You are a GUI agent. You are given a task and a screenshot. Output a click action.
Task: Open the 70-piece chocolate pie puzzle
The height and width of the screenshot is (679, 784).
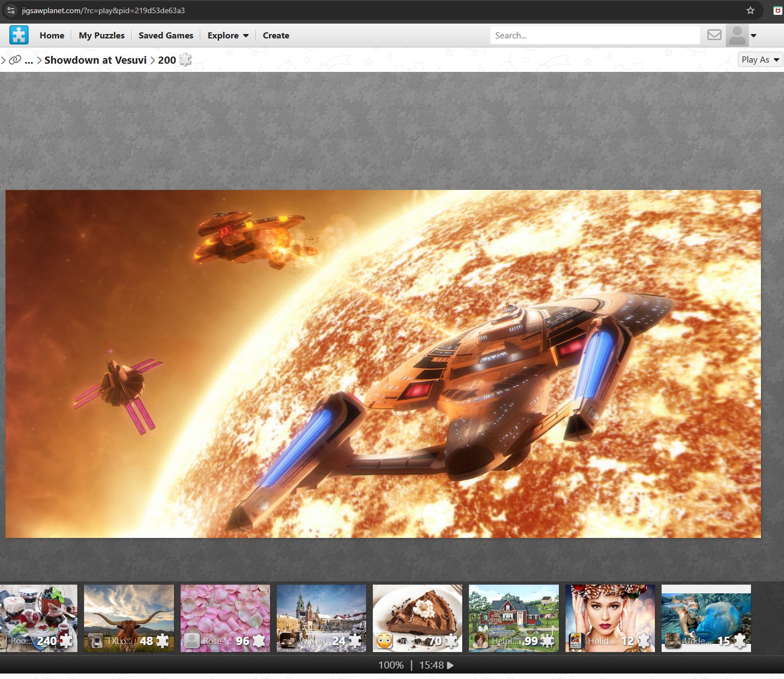(x=417, y=618)
